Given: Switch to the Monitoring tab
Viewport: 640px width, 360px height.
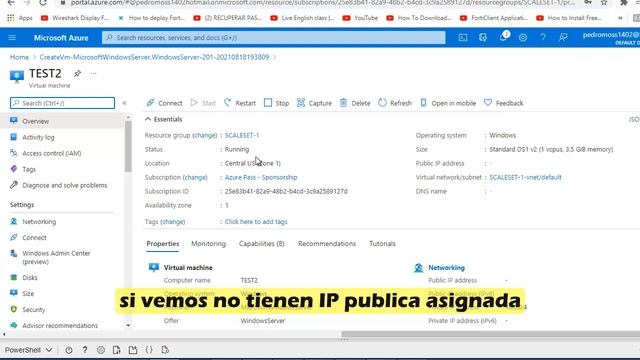Looking at the screenshot, I should pyautogui.click(x=208, y=244).
